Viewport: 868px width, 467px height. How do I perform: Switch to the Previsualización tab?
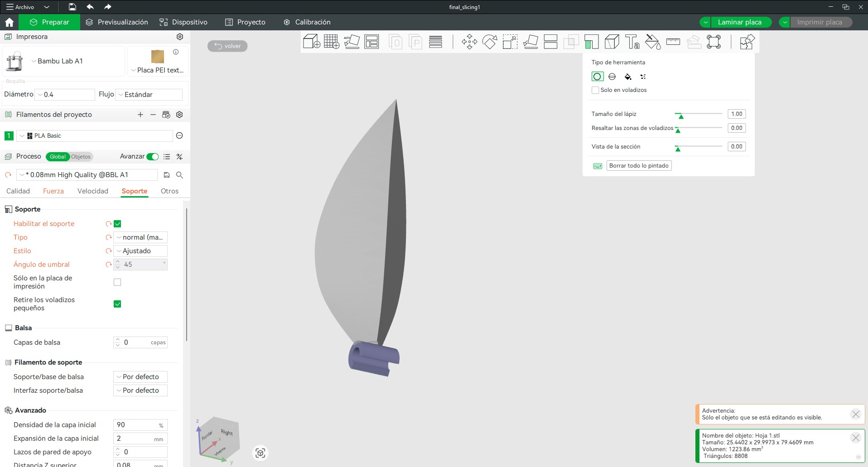tap(117, 22)
